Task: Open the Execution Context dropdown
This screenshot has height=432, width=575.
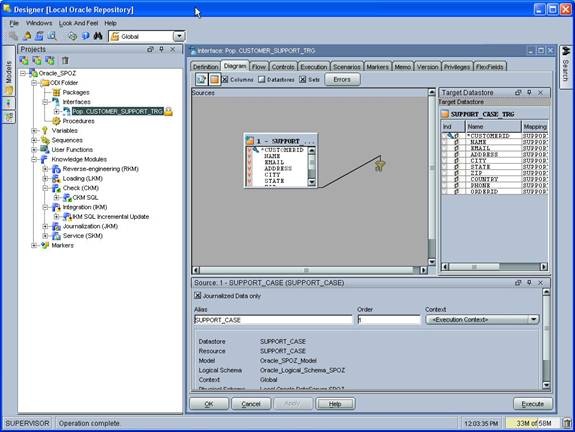Action: (534, 319)
